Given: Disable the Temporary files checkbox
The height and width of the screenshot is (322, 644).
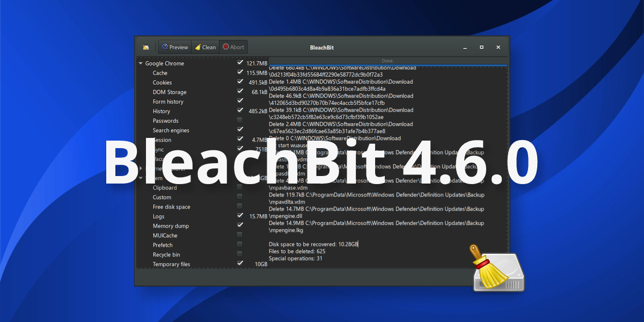Looking at the screenshot, I should [240, 263].
